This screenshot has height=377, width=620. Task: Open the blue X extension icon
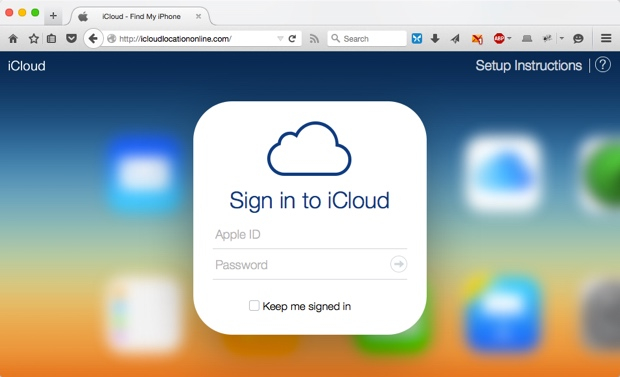[417, 39]
